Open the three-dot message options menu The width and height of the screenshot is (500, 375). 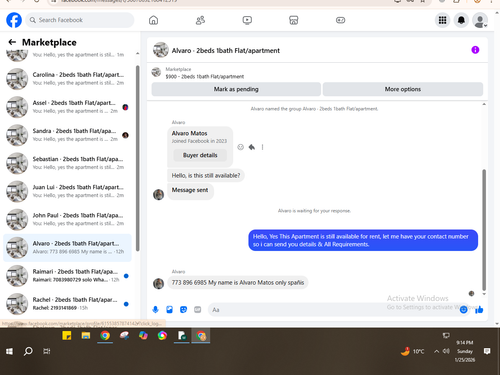click(x=262, y=147)
